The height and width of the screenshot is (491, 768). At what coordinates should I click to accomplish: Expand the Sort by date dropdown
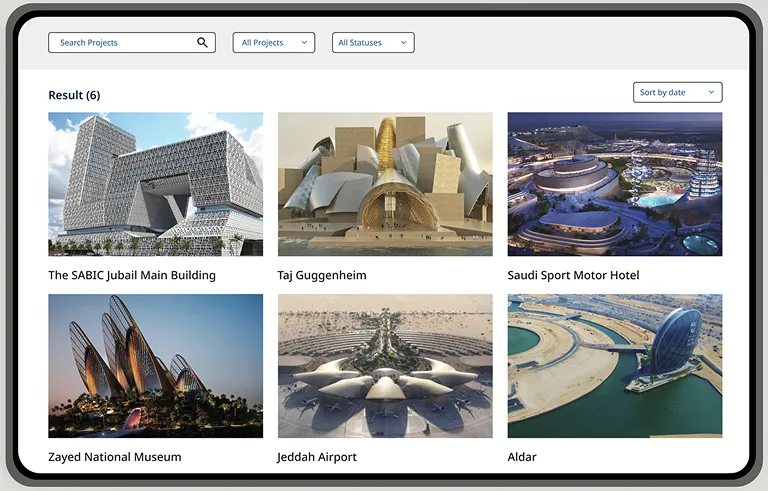tap(677, 92)
